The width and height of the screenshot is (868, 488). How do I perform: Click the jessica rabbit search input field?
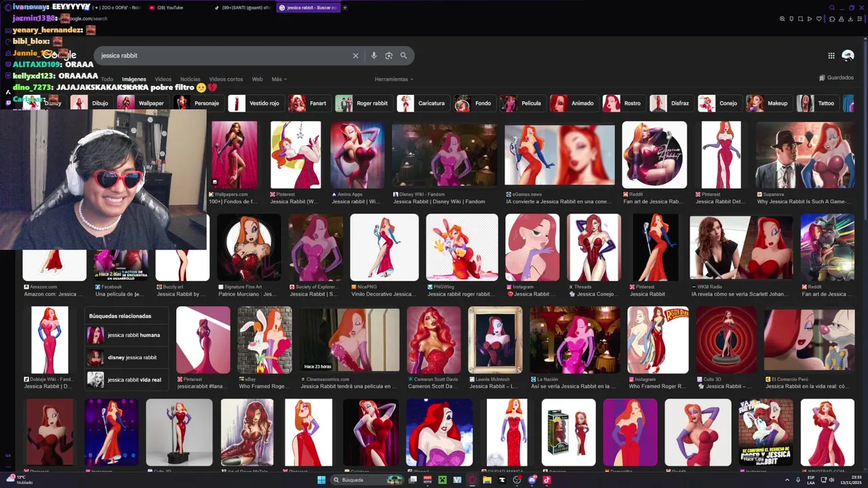(224, 56)
